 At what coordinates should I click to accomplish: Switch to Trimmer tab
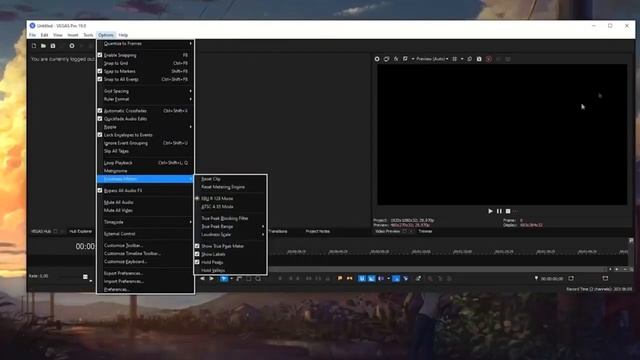click(425, 231)
